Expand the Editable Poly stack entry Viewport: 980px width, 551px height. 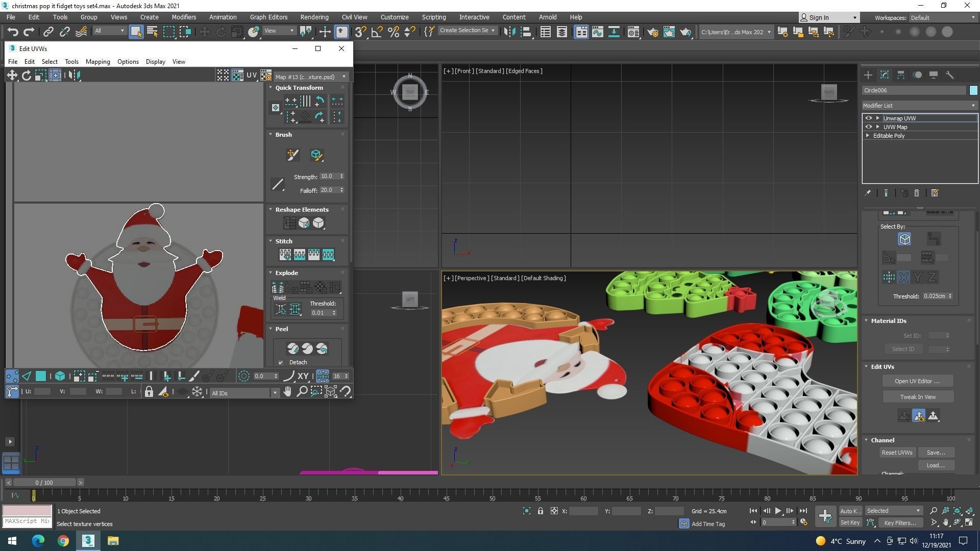(x=868, y=136)
